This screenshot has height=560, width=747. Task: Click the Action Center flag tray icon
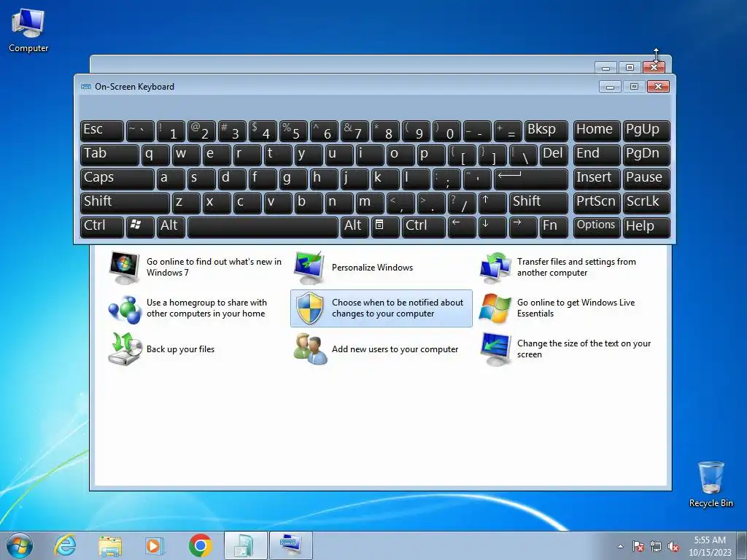point(638,546)
